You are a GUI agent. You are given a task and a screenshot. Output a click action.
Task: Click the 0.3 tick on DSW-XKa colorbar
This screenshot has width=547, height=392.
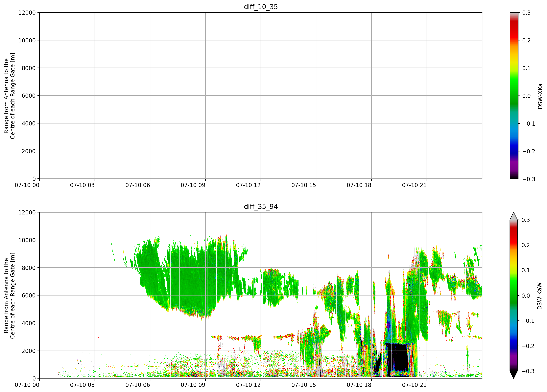tap(526, 12)
